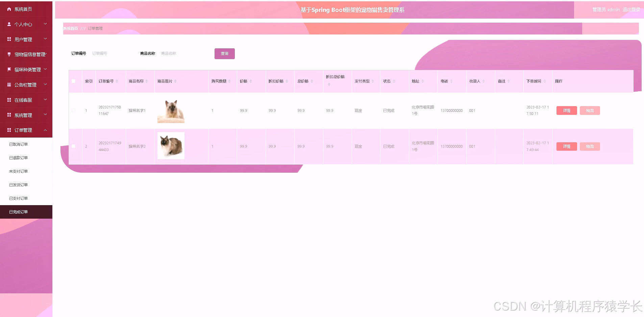Viewport: 644px width, 317px height.
Task: Expand the 用户管理 menu chevron
Action: click(x=45, y=39)
